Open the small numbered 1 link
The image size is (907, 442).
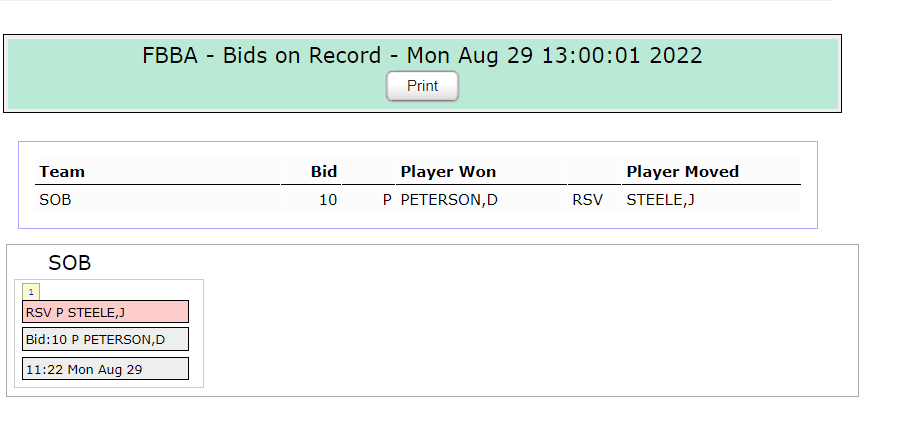31,292
